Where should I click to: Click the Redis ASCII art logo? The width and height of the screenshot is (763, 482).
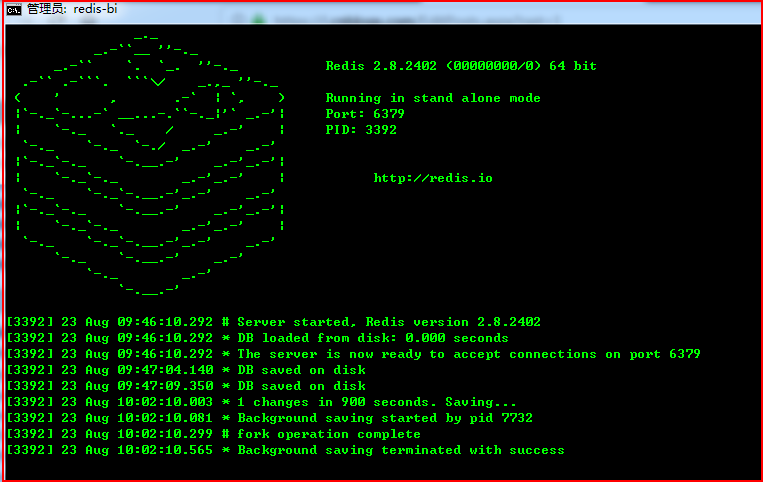coord(149,165)
